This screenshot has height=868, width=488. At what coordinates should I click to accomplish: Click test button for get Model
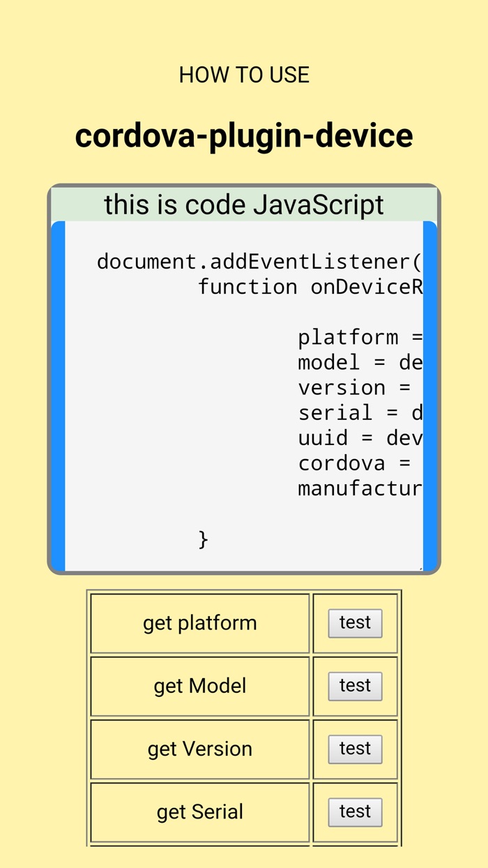click(355, 686)
